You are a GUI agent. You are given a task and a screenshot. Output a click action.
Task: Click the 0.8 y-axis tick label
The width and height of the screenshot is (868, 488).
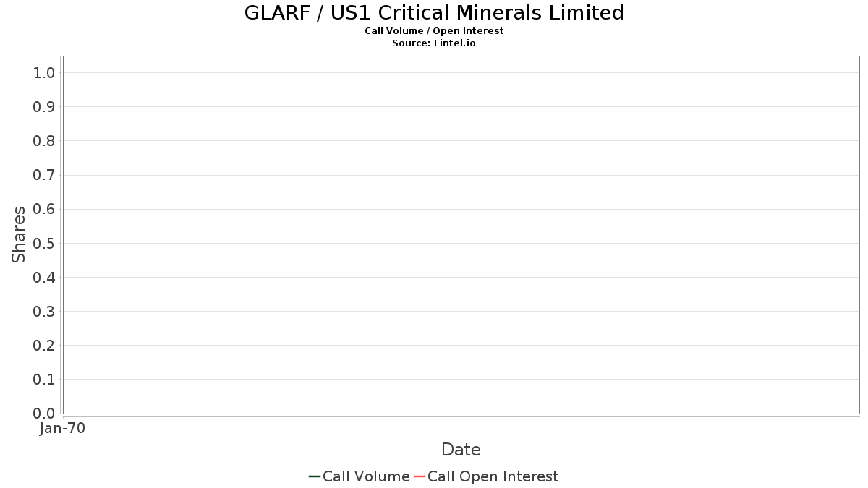tap(44, 141)
